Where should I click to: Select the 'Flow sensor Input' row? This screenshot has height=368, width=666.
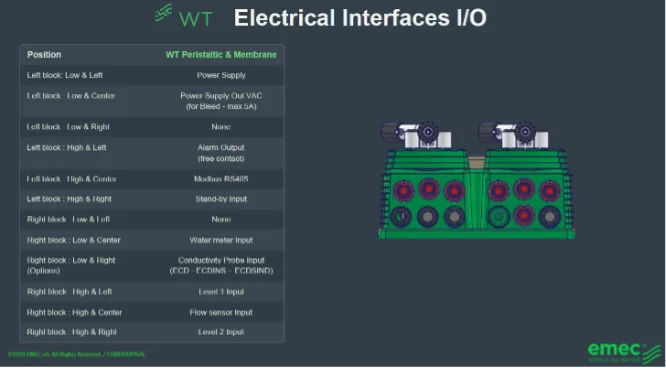(x=152, y=312)
